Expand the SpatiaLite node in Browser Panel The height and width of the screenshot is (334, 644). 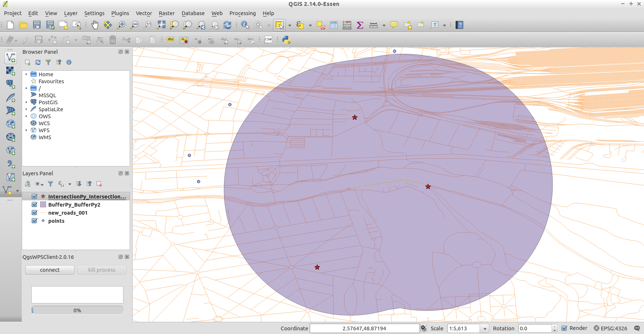pos(26,109)
